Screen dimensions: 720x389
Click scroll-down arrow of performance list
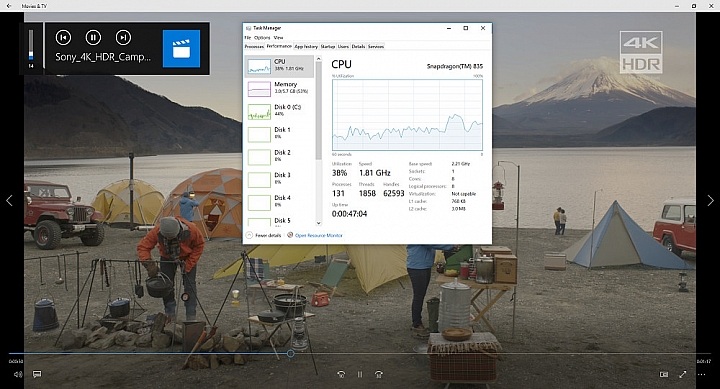[319, 223]
